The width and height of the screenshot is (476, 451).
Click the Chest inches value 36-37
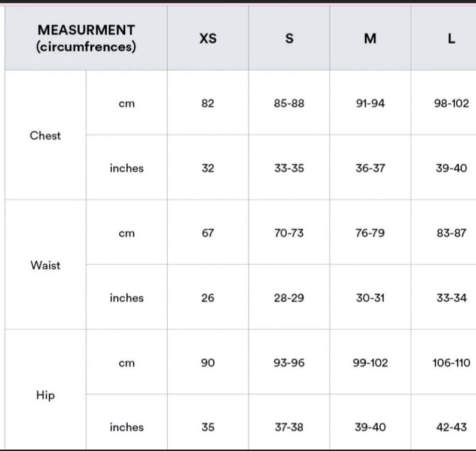(370, 168)
